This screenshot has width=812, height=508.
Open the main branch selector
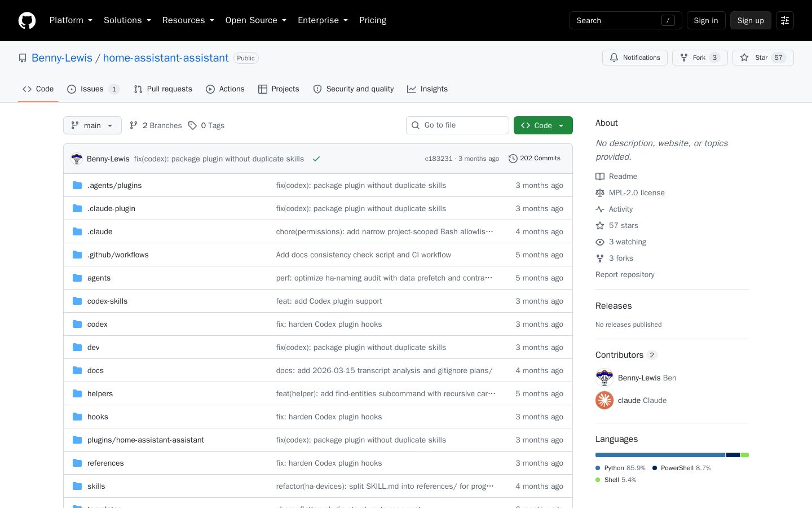pos(92,125)
